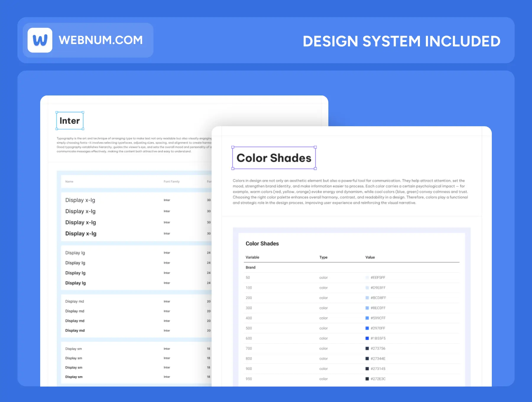Select the "Inter" typography heading frame

70,120
